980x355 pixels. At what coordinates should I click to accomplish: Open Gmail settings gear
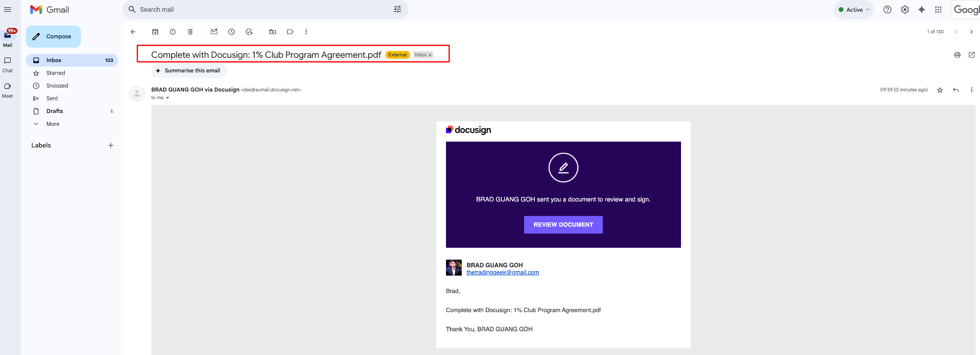pyautogui.click(x=905, y=10)
